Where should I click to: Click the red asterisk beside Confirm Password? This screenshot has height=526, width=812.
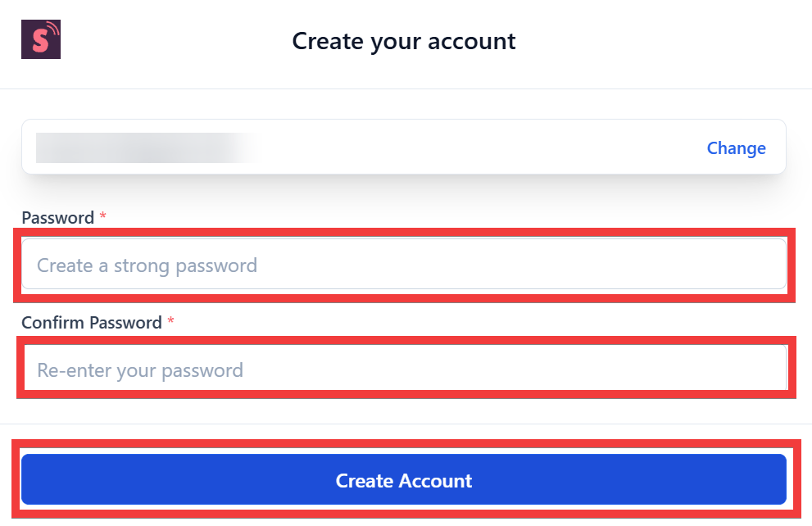170,323
